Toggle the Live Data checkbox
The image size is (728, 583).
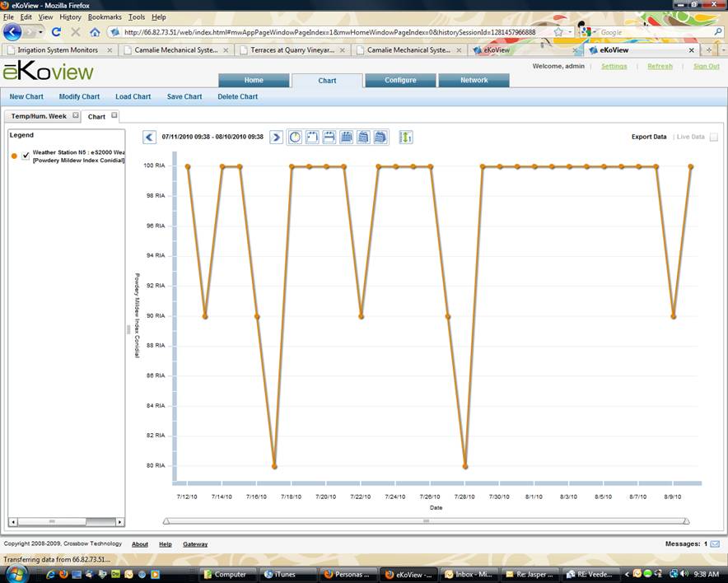pyautogui.click(x=714, y=138)
